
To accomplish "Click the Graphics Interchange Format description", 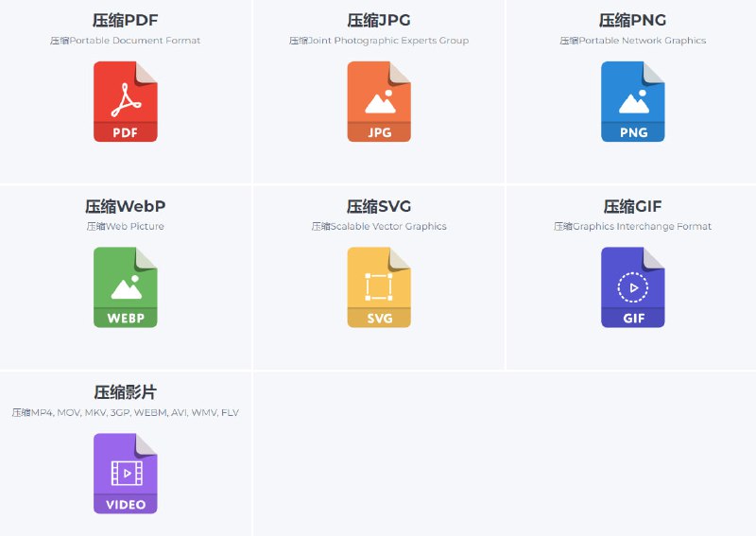I will pos(633,227).
